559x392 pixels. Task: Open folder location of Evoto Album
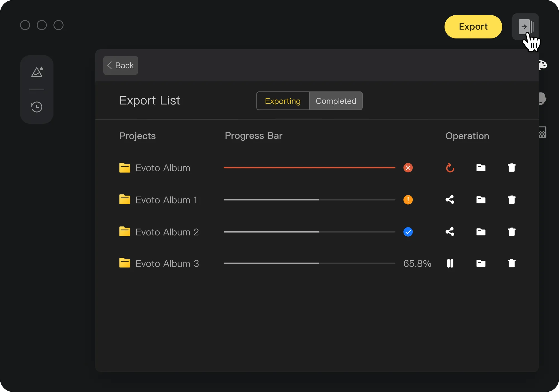(x=481, y=168)
